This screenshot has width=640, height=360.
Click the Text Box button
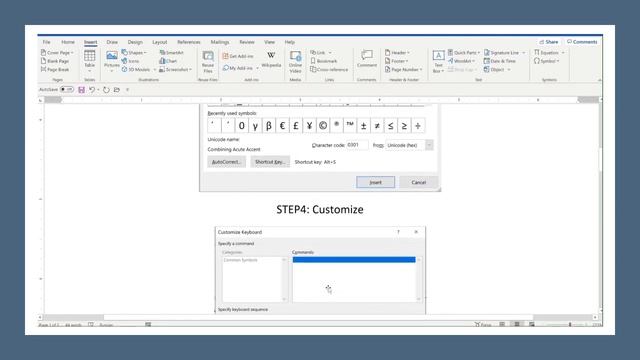point(438,62)
